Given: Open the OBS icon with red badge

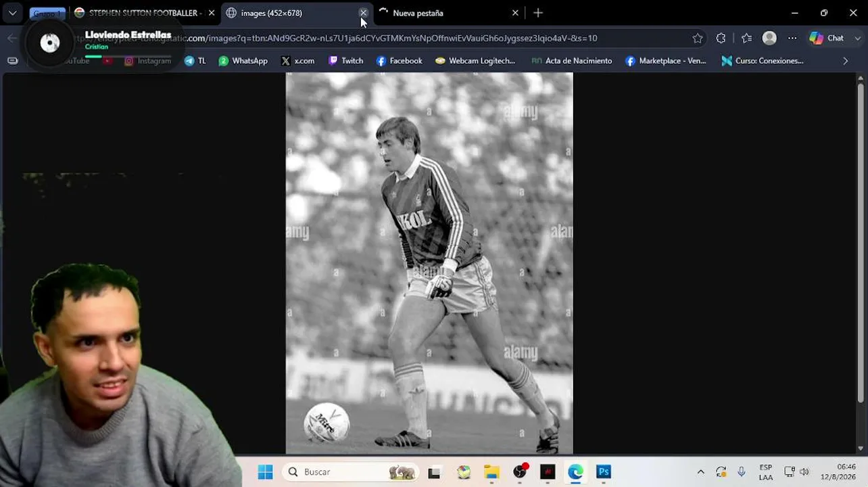Looking at the screenshot, I should coord(520,472).
